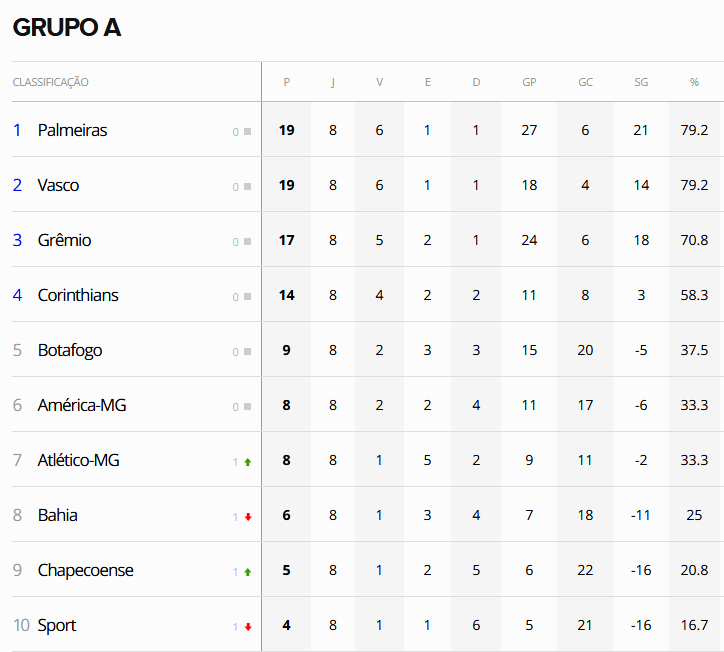Click the Botafogo team name
The height and width of the screenshot is (652, 724).
(x=70, y=350)
